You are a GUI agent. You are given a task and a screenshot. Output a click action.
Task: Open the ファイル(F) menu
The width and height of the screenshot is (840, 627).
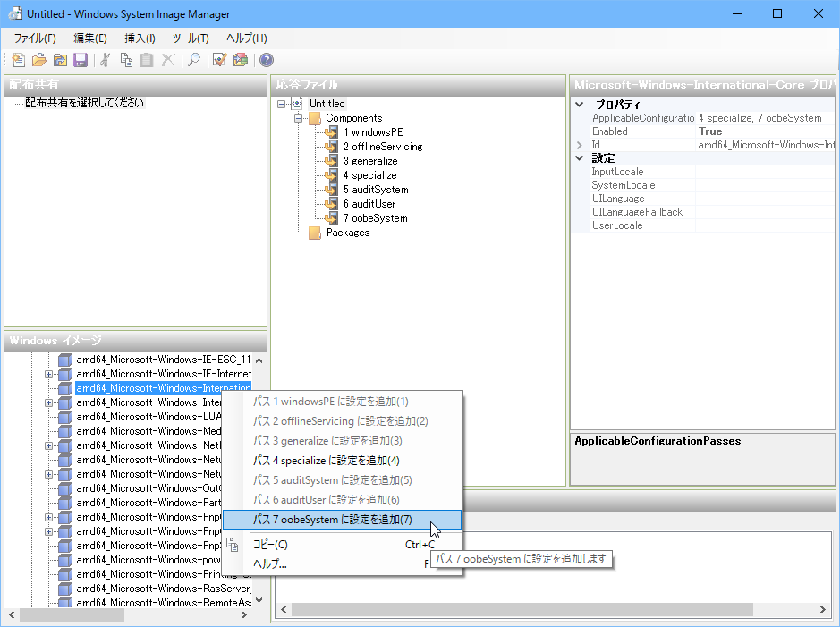35,38
